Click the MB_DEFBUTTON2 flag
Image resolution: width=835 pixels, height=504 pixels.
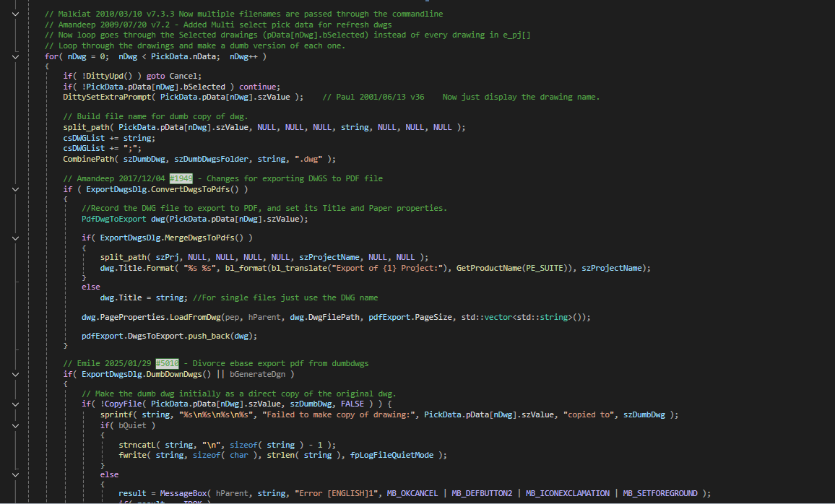(x=482, y=494)
